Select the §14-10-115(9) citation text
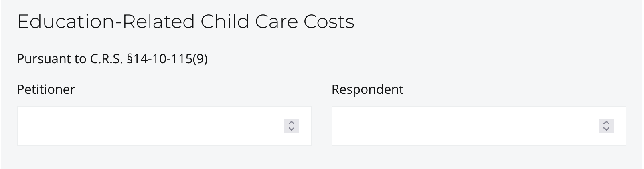644x169 pixels. pos(167,59)
